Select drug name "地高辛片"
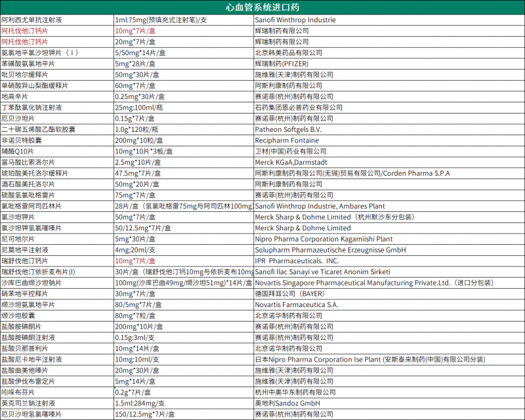This screenshot has height=420, width=525. pos(14,96)
